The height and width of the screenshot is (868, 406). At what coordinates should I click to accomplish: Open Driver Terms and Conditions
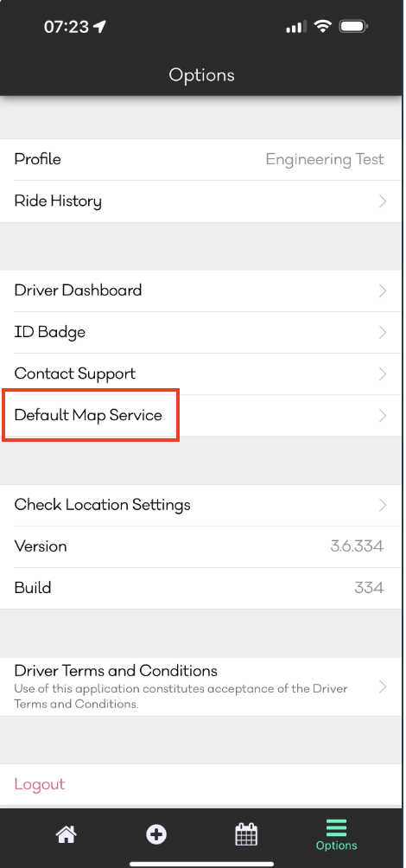(200, 687)
